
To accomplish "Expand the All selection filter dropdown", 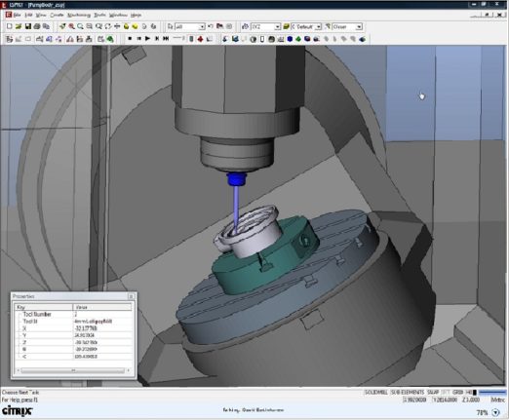I will 202,26.
